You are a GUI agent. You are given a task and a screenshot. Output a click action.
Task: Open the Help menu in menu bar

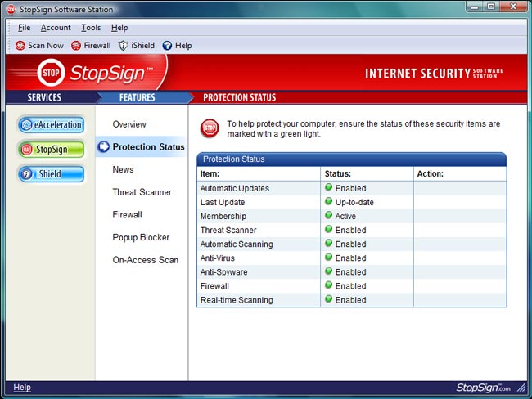point(119,28)
